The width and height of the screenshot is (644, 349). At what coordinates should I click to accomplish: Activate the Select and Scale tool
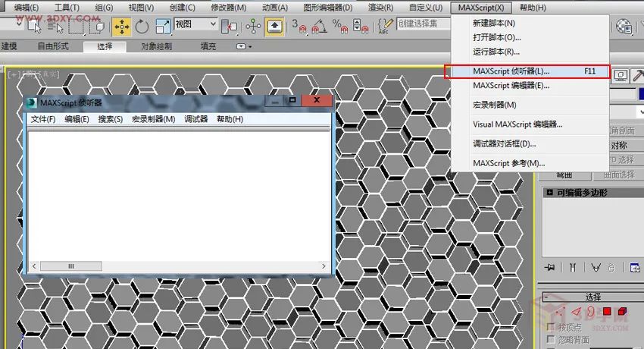[163, 27]
